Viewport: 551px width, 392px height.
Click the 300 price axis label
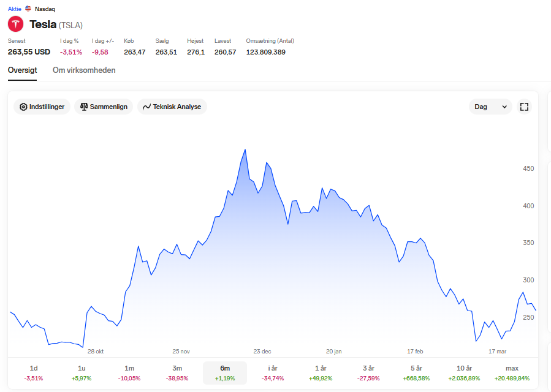(x=528, y=280)
